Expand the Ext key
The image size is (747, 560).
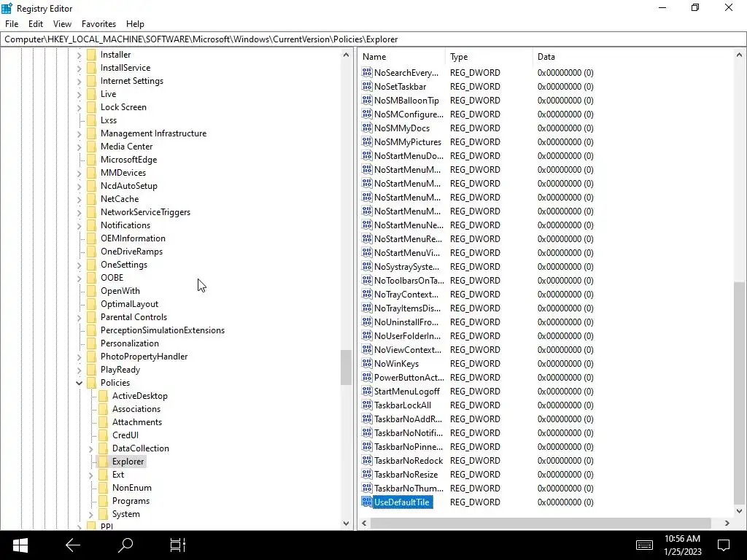[91, 475]
